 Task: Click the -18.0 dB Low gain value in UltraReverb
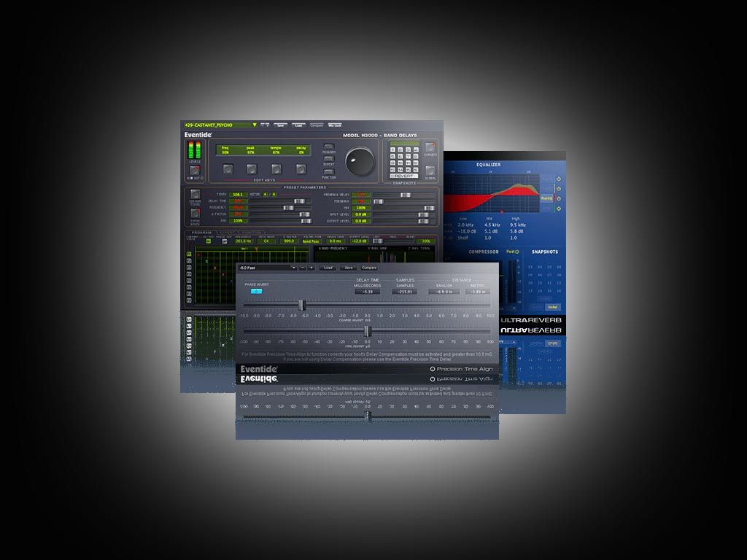pyautogui.click(x=466, y=231)
